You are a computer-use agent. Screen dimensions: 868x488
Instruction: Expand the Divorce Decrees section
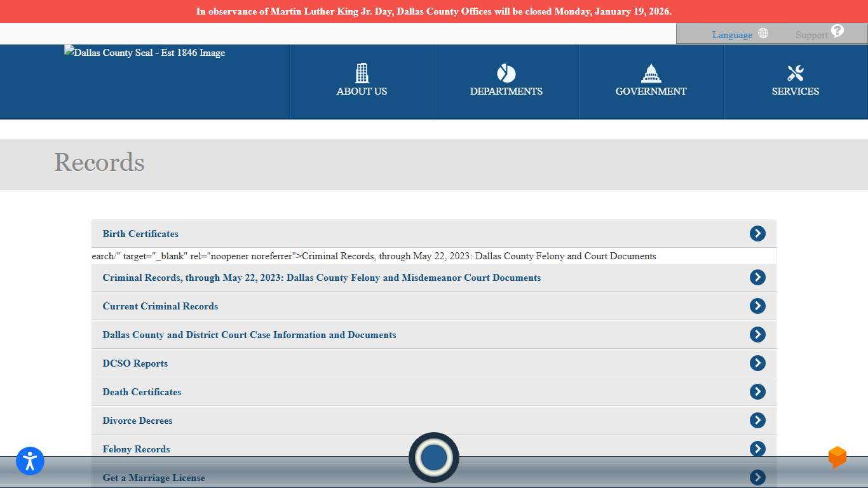coord(137,420)
